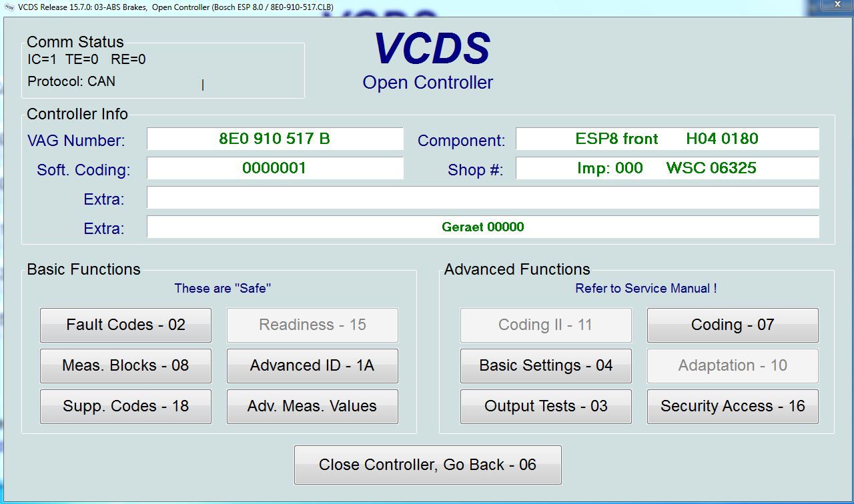Click the VCDS window icon in title bar
This screenshot has height=504, width=854.
[x=9, y=7]
